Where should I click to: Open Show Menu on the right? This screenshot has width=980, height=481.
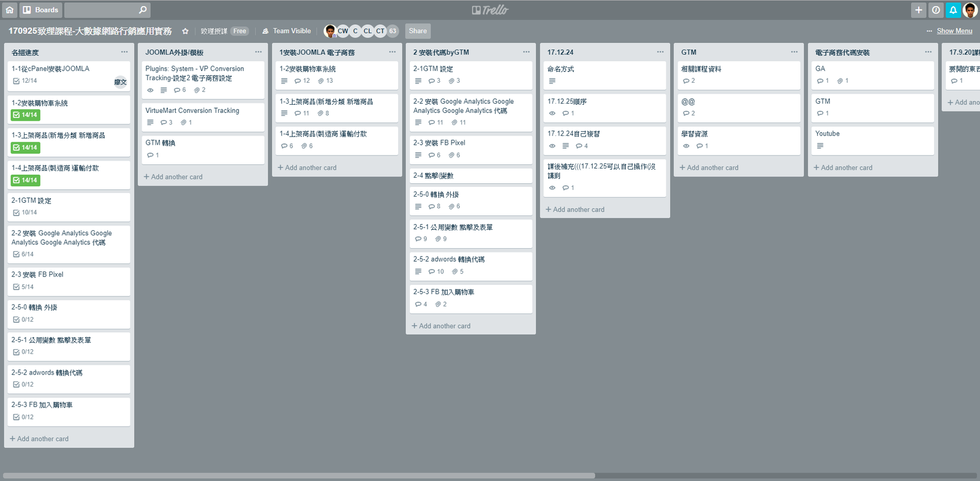pos(954,31)
